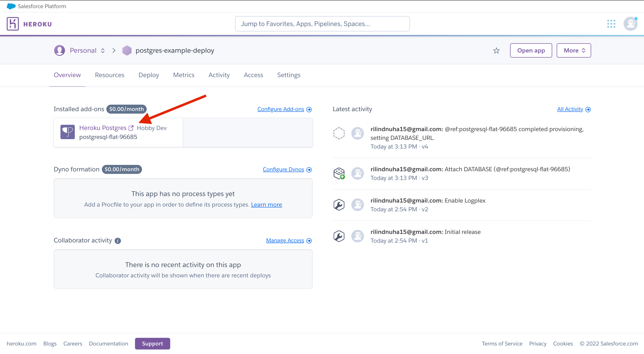The width and height of the screenshot is (644, 354).
Task: Click the arrow icon next to Configure Add-ons
Action: coord(309,110)
